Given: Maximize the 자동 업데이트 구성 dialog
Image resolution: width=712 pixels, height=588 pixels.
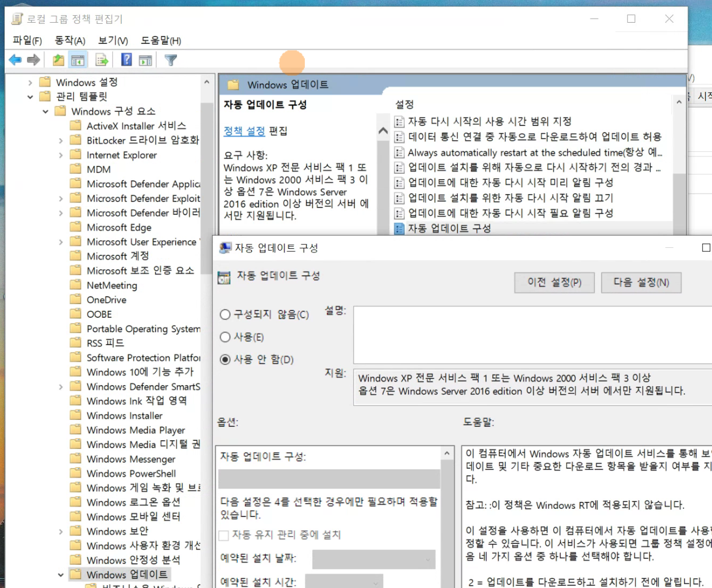Looking at the screenshot, I should click(706, 248).
